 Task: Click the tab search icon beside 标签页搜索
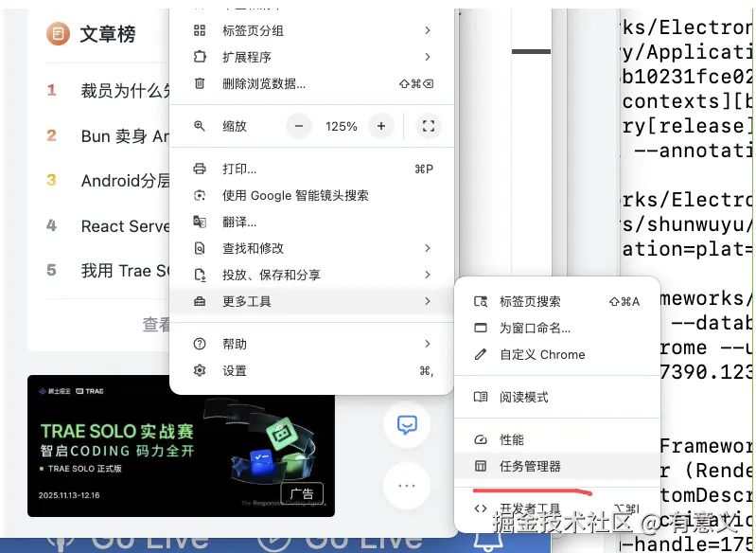tap(481, 301)
